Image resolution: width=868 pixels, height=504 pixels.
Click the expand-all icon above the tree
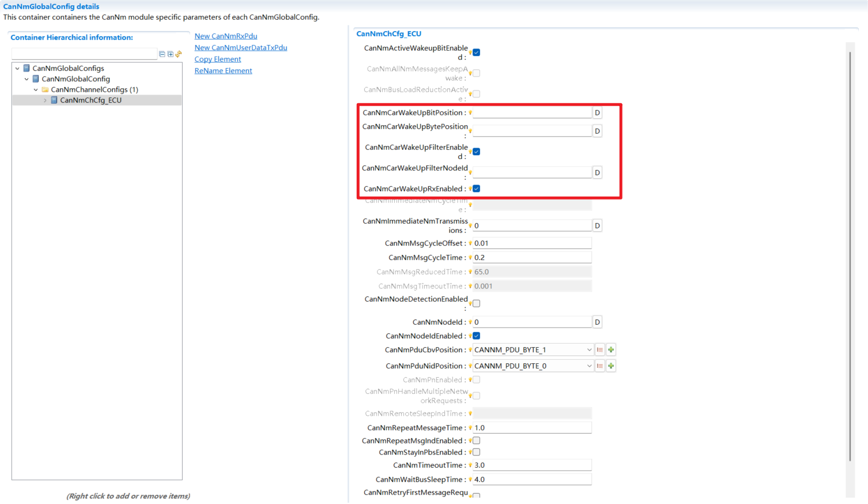pyautogui.click(x=170, y=54)
